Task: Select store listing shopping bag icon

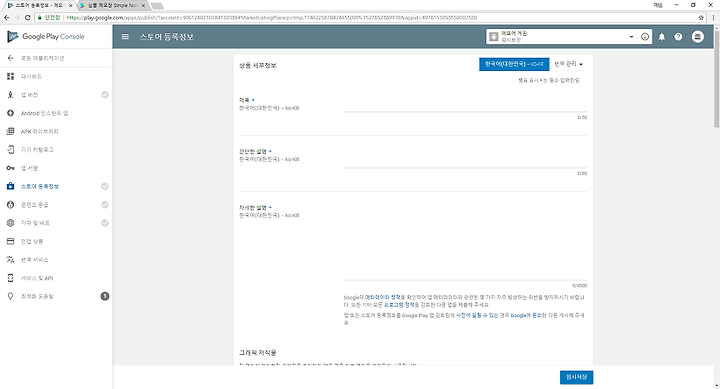Action: click(11, 186)
